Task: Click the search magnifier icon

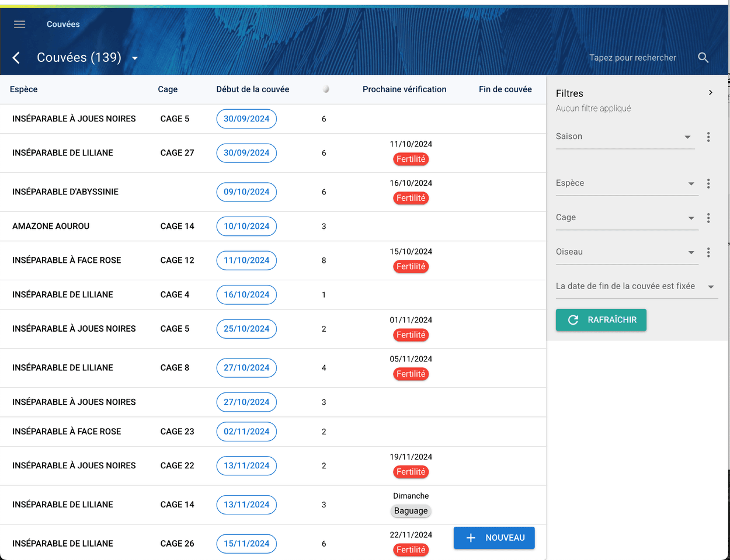Action: click(x=703, y=58)
